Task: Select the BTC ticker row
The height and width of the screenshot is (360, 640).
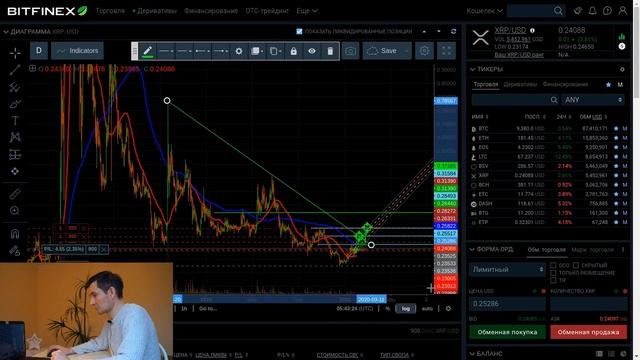Action: (x=549, y=129)
